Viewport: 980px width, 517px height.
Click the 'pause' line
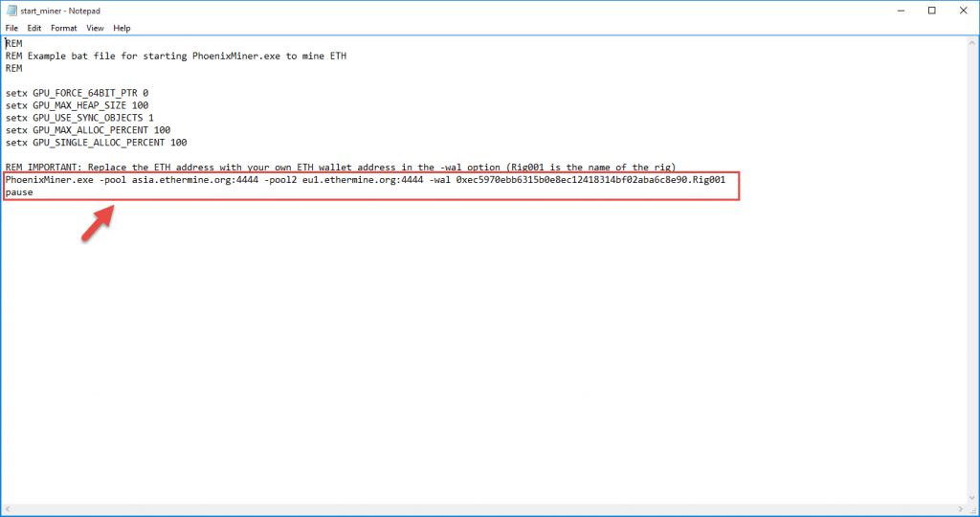(19, 191)
